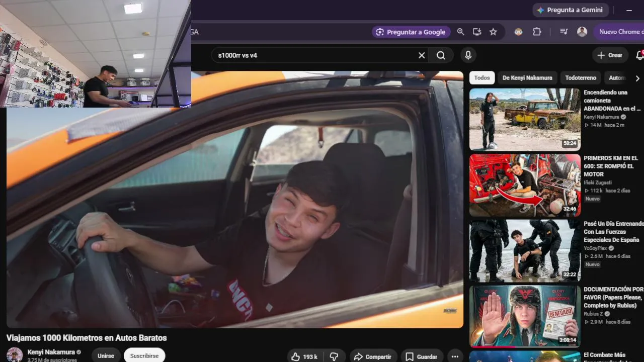This screenshot has height=362, width=644.
Task: Save the video with Guardar
Action: pos(422,356)
